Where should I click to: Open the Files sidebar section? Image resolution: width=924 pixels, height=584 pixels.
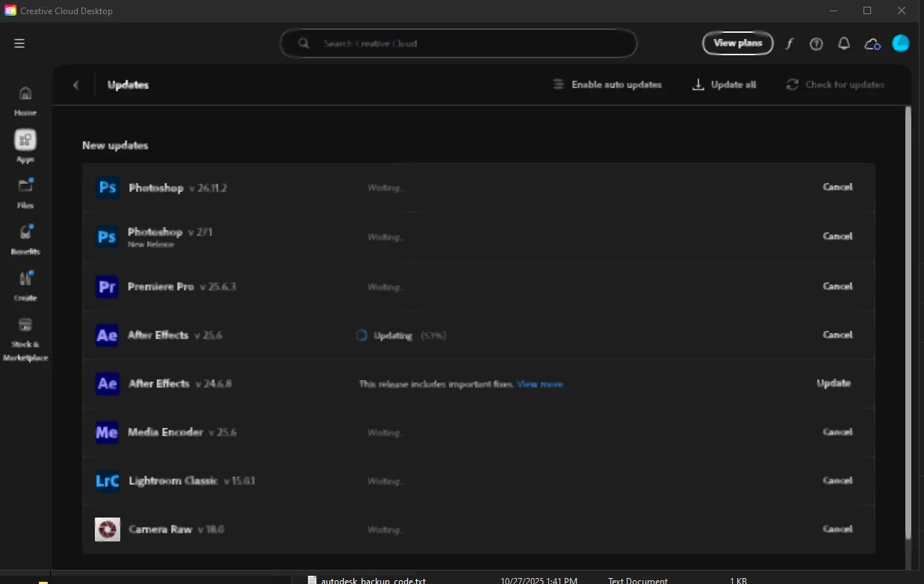[x=25, y=193]
